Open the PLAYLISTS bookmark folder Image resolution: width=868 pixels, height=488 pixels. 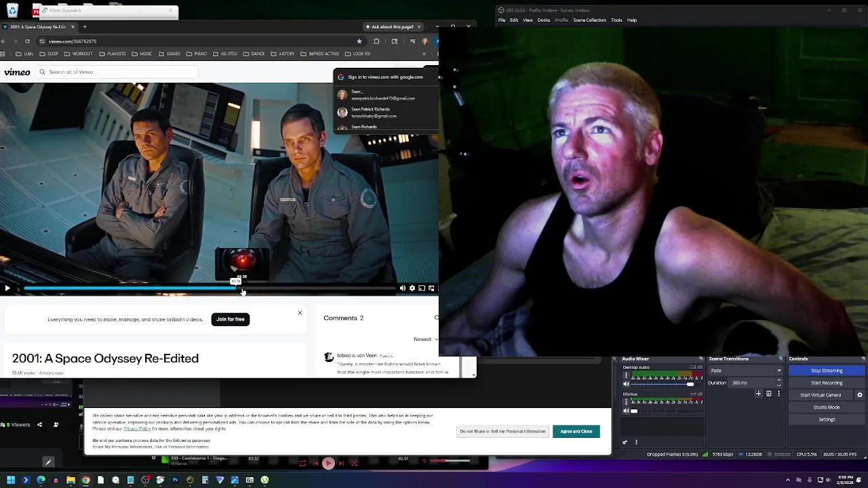(x=112, y=54)
